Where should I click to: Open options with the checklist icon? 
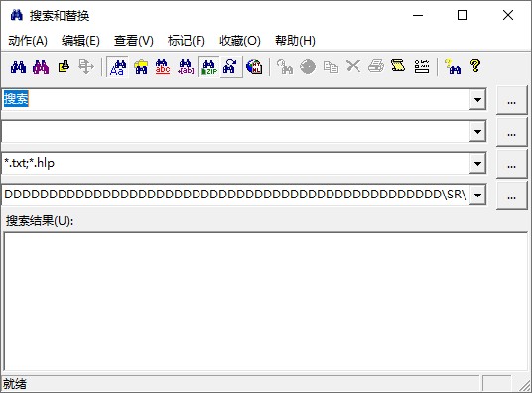422,66
